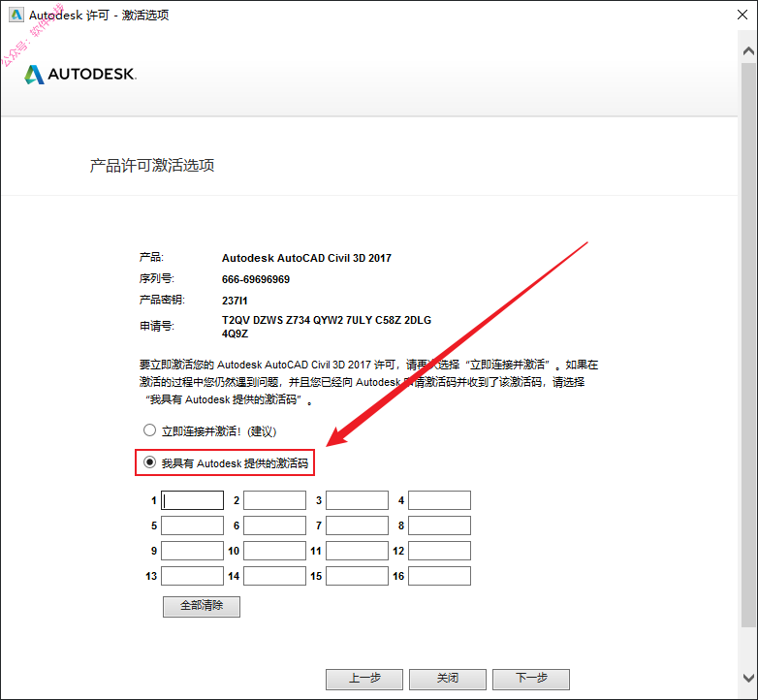Click activation code field 5

click(x=192, y=525)
